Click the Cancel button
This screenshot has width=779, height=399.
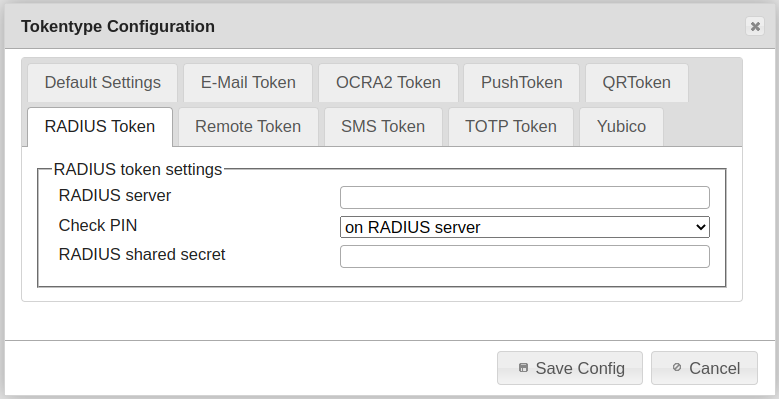[x=704, y=368]
